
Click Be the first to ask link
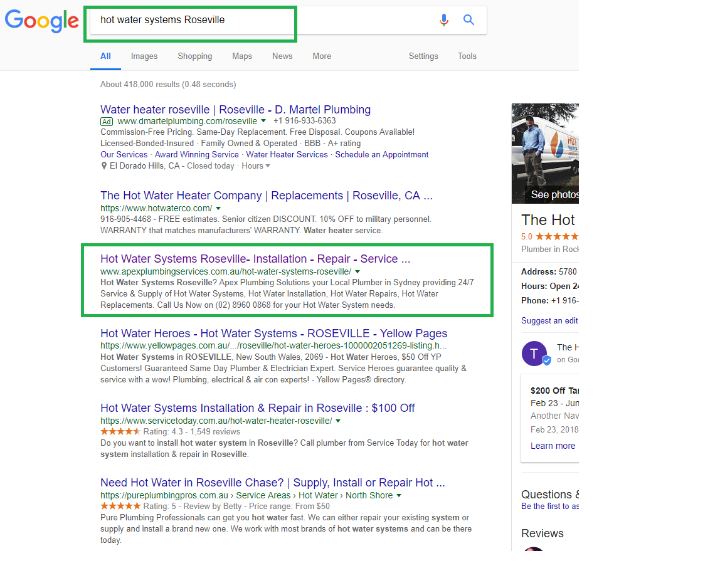click(550, 506)
